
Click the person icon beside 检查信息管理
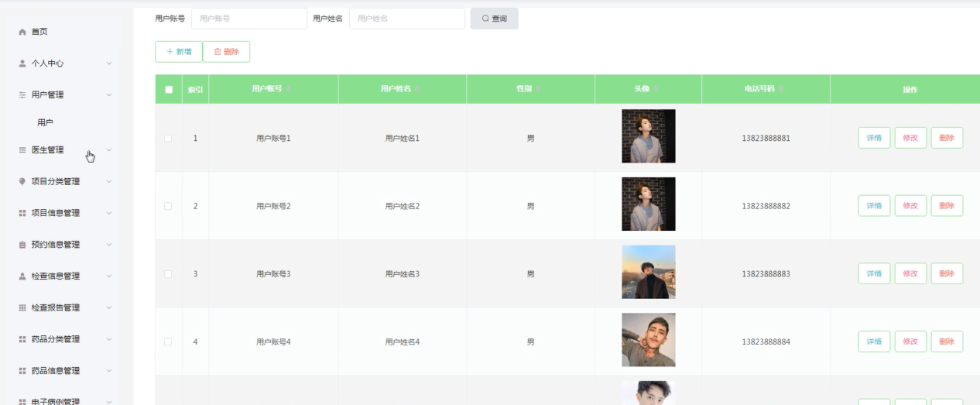[x=22, y=276]
